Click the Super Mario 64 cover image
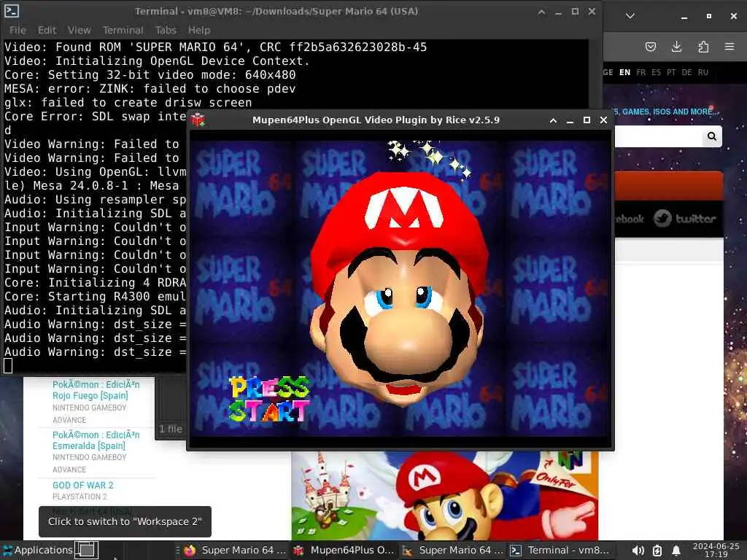747x560 pixels. 444,496
